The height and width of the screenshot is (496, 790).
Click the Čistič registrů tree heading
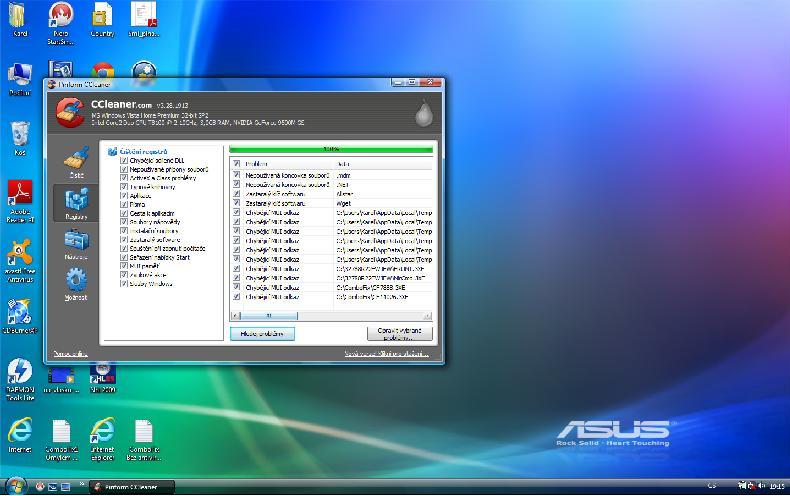[143, 151]
